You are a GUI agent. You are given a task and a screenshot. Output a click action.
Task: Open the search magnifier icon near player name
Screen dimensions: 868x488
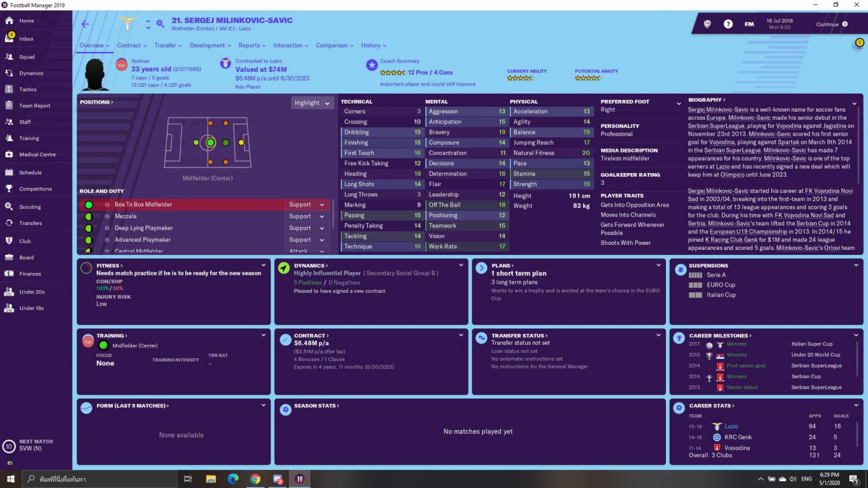[160, 24]
